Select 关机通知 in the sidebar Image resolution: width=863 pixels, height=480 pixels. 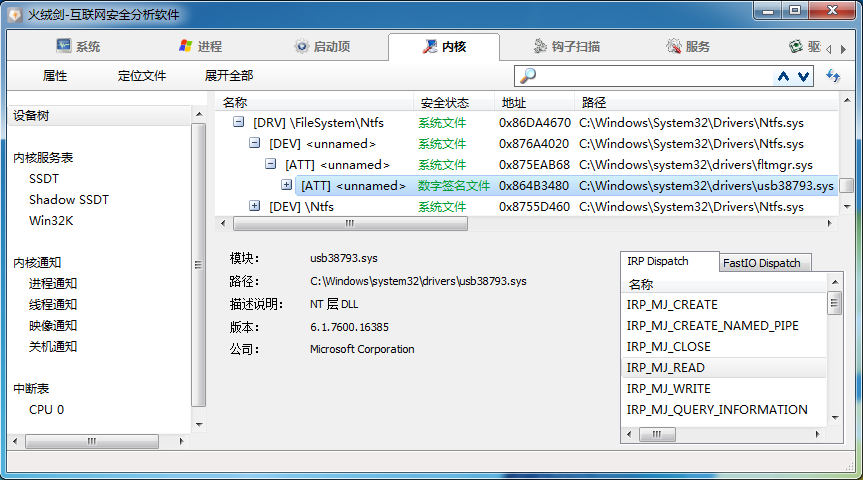click(x=53, y=346)
